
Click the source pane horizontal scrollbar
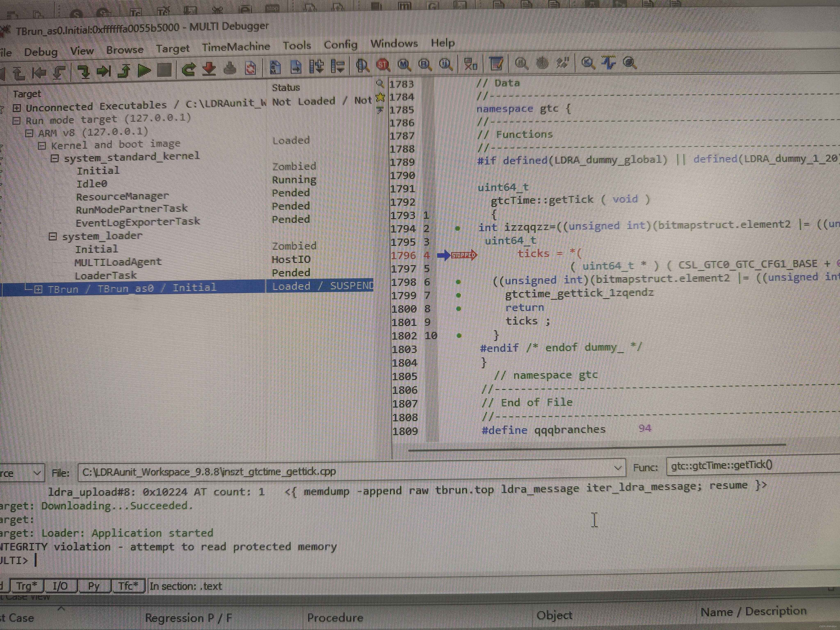(x=597, y=447)
